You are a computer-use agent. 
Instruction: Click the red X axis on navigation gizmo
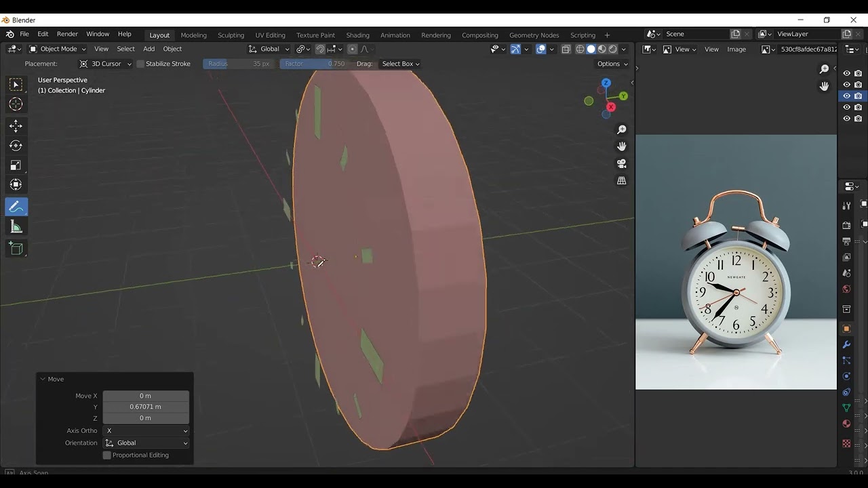[611, 107]
